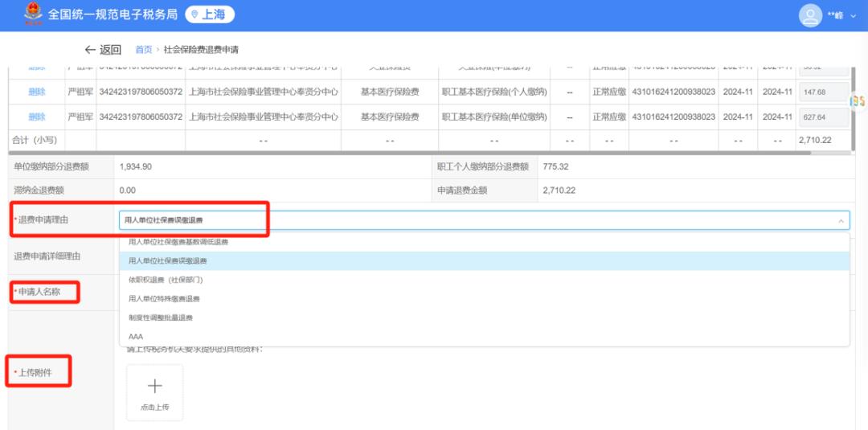This screenshot has height=430, width=868.
Task: Click the back arrow icon beside 返回
Action: pos(90,50)
